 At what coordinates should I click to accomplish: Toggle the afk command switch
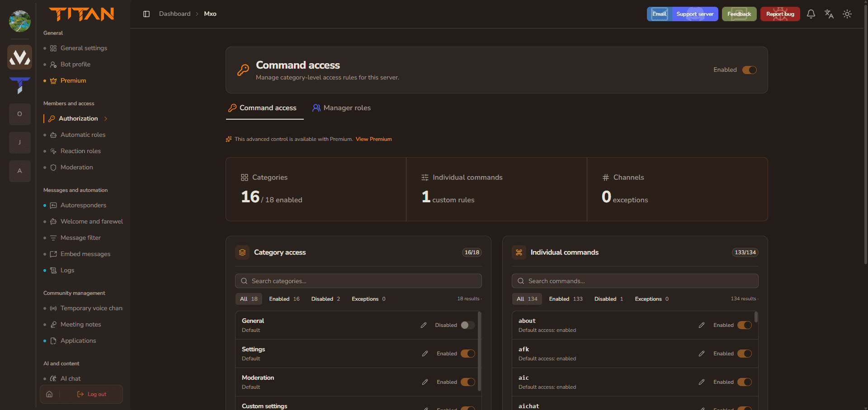pyautogui.click(x=745, y=354)
